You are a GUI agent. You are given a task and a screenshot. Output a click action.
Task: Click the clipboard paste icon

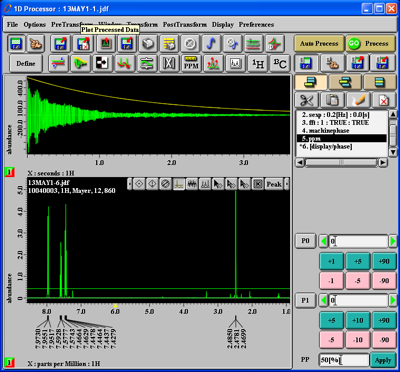pos(332,100)
